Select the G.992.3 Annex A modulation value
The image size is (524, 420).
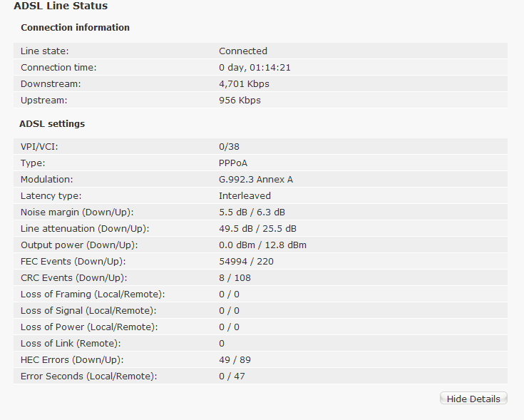pyautogui.click(x=256, y=180)
